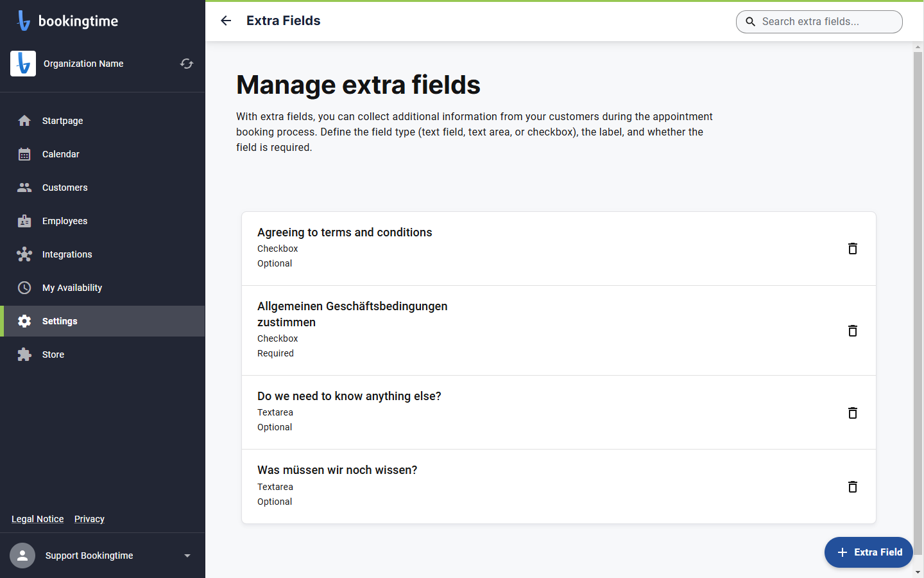Click the search magnifier icon
Screen dimensions: 924x578
(750, 22)
